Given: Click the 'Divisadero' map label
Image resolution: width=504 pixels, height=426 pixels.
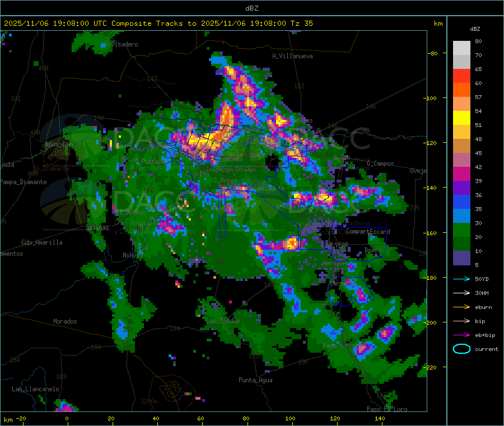Looking at the screenshot, I should click(x=121, y=44).
